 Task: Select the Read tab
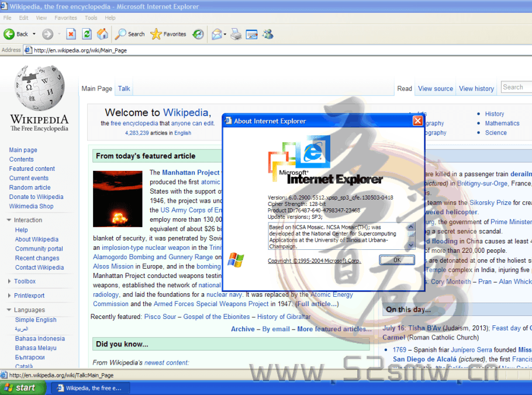coord(405,88)
